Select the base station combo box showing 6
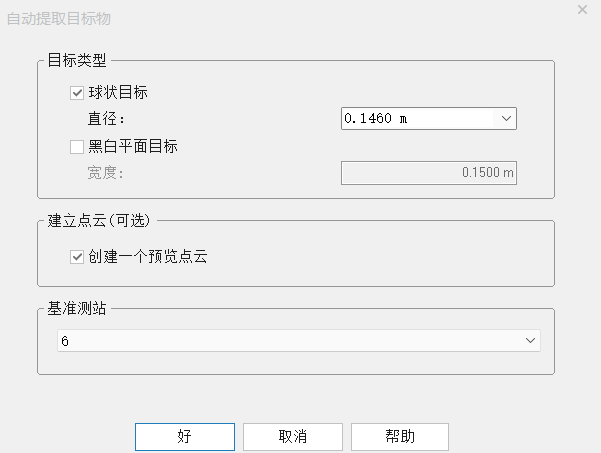This screenshot has width=601, height=453. [299, 340]
